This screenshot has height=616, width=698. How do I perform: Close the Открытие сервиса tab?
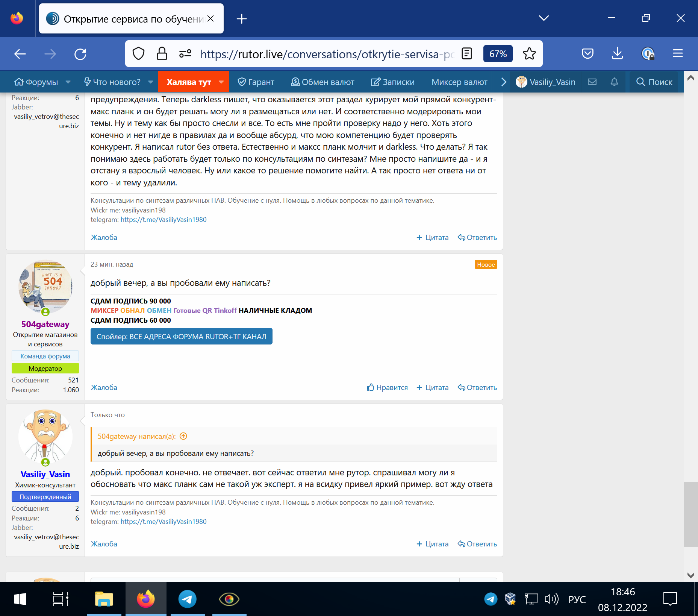click(210, 18)
